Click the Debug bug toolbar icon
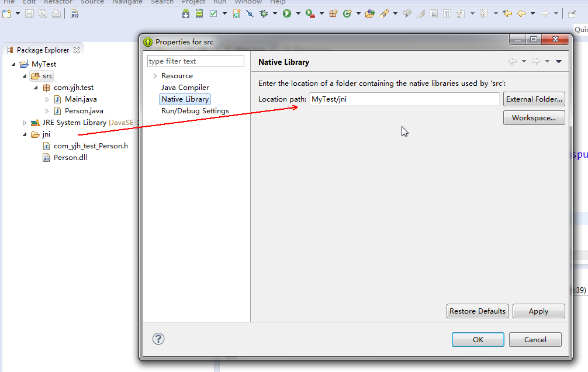The height and width of the screenshot is (372, 588). point(264,14)
